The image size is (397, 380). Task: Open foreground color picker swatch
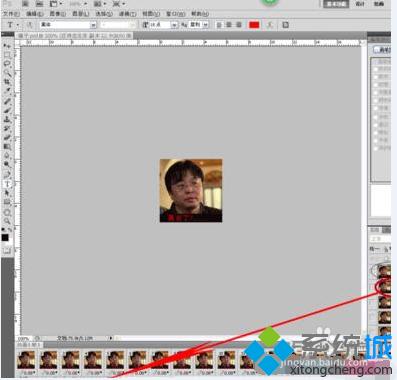coord(5,237)
